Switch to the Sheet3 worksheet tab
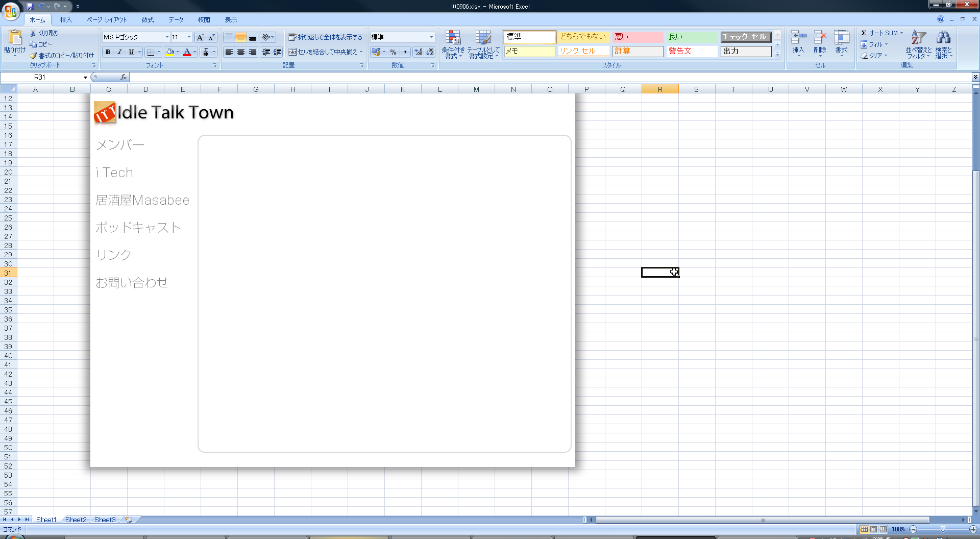This screenshot has width=980, height=539. click(105, 520)
